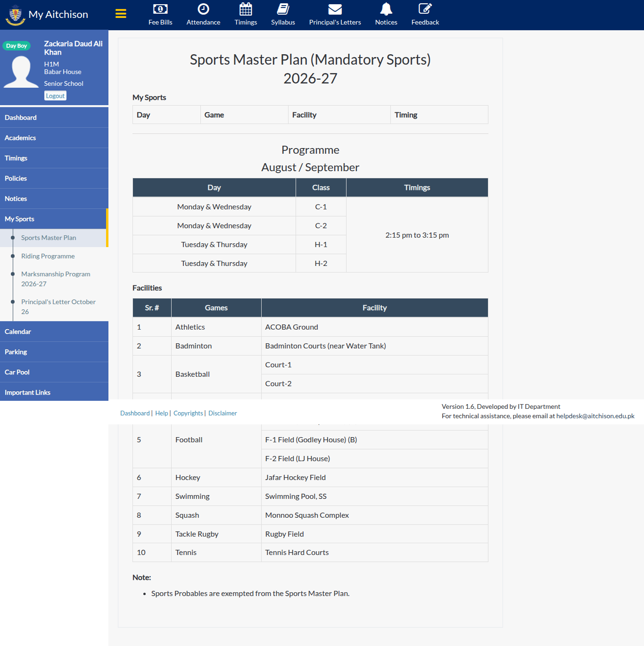Click the Day Boy badge
The height and width of the screenshot is (646, 644).
17,46
